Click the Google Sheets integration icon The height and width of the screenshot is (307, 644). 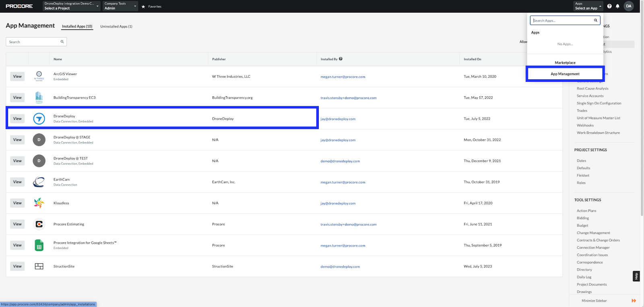[39, 245]
